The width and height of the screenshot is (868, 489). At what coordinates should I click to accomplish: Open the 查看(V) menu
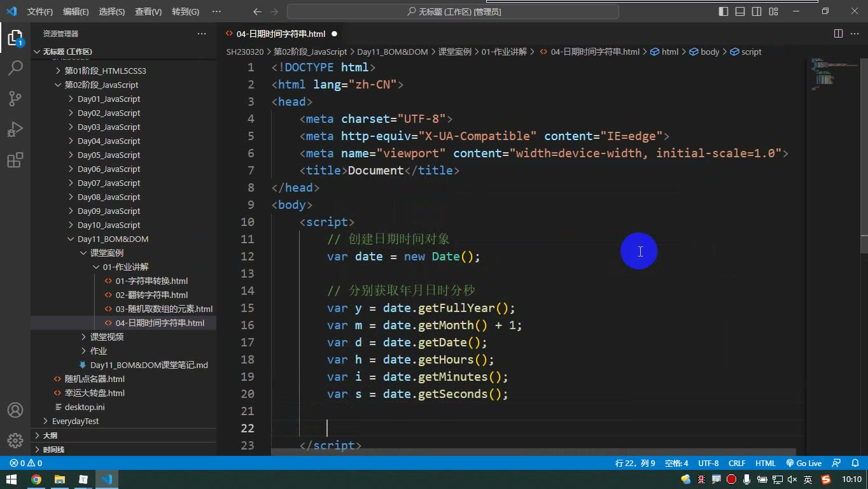pos(148,11)
